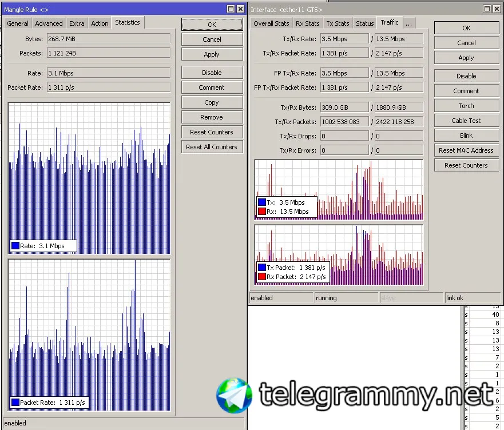Click the blue Tx legend swatch

click(x=262, y=202)
